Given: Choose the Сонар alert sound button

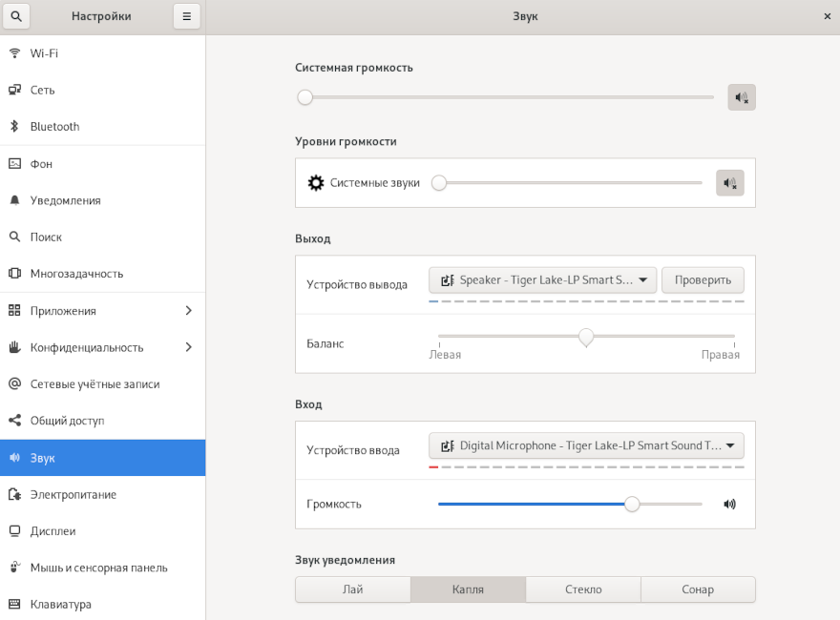Looking at the screenshot, I should tap(698, 589).
